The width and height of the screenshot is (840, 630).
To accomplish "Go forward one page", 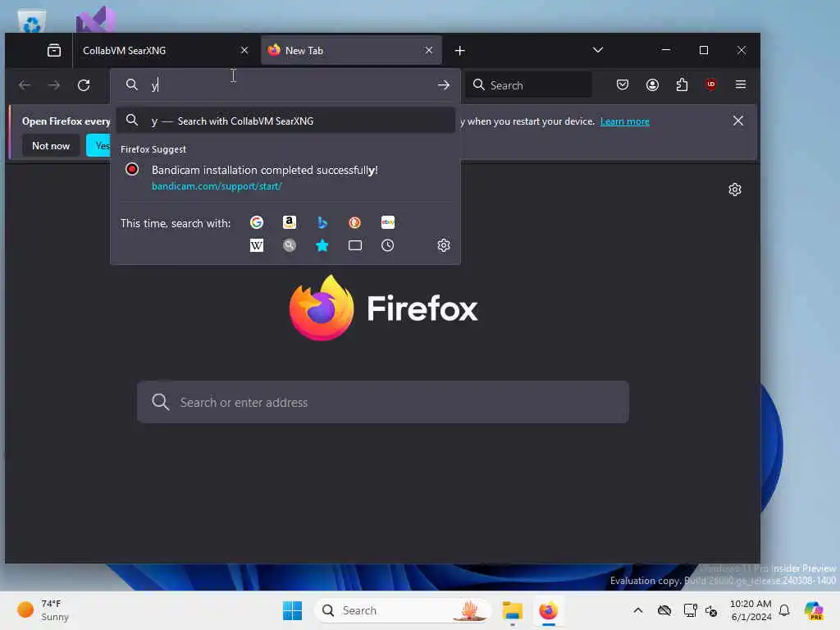I will (x=54, y=85).
